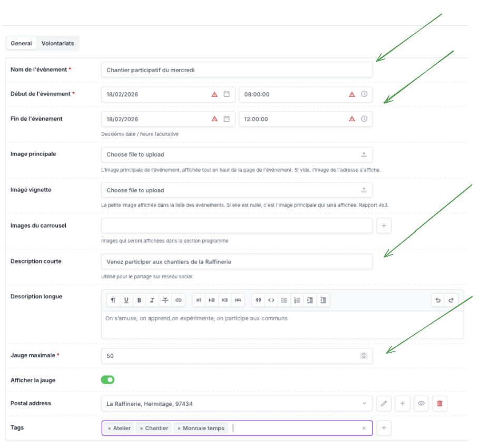Image resolution: width=490 pixels, height=448 pixels.
Task: Toggle bold formatting in Description longue
Action: 139,300
